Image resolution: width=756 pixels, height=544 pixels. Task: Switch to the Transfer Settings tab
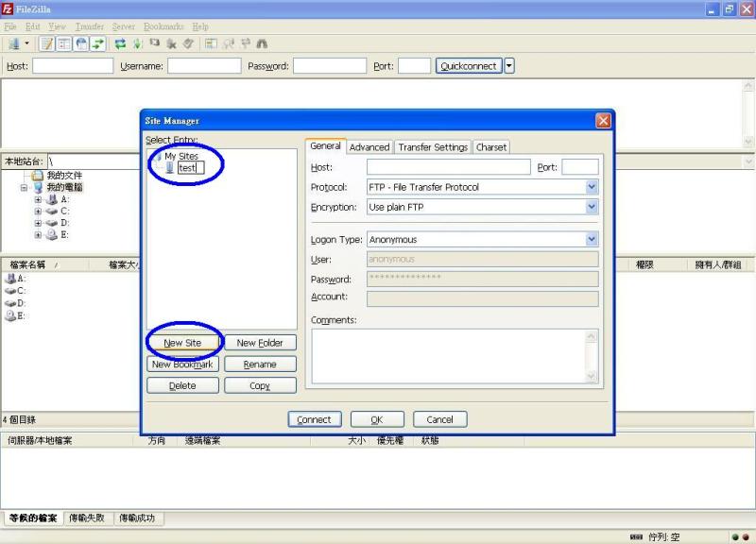(x=433, y=147)
